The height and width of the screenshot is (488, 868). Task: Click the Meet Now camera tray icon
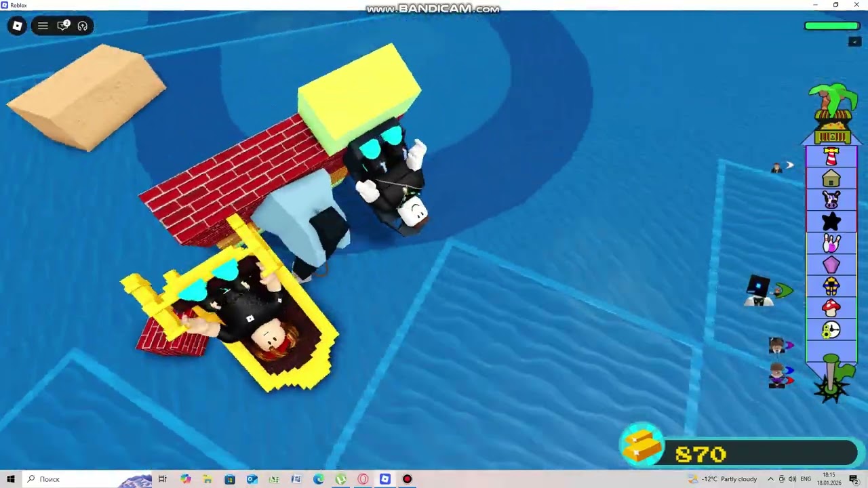[x=781, y=479]
